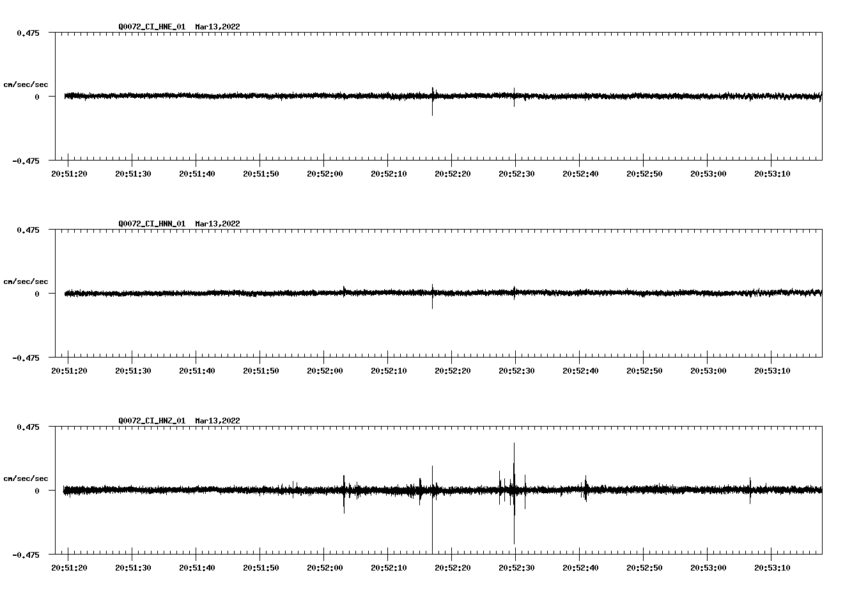Select 20:53:10 time label on HNZ axis

(x=772, y=568)
